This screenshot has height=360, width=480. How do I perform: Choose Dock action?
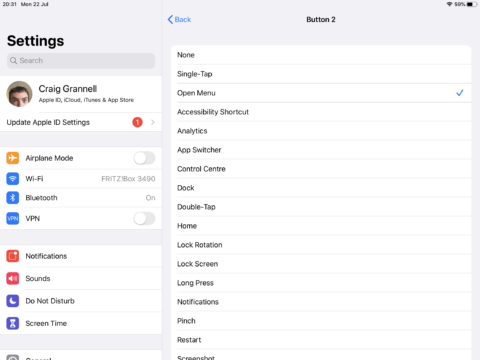pyautogui.click(x=321, y=188)
